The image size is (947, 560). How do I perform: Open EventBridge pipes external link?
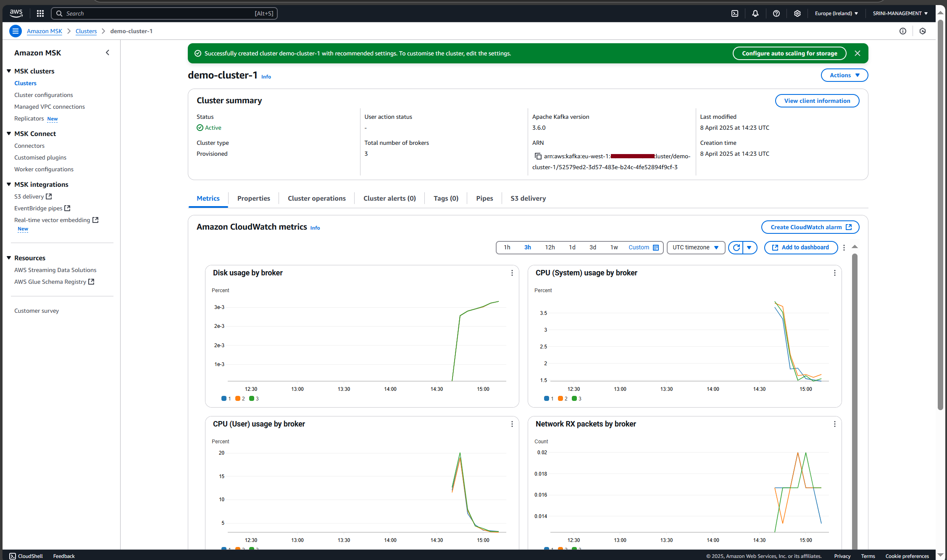pos(42,208)
